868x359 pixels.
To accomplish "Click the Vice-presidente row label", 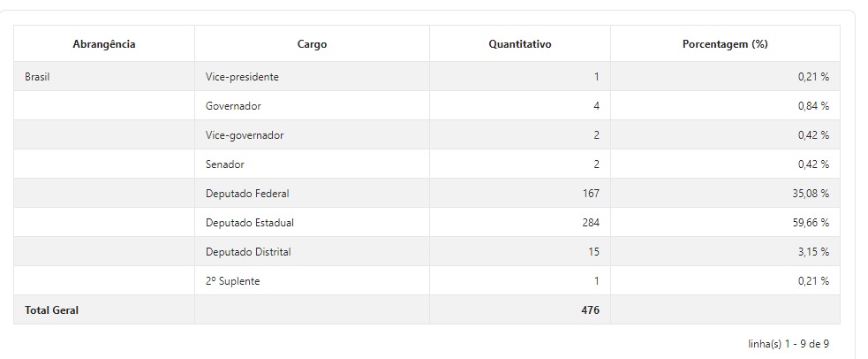I will click(242, 77).
